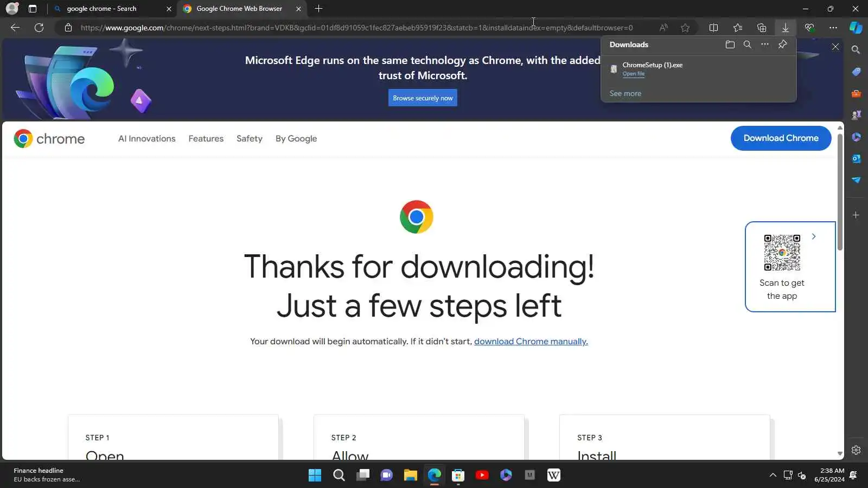Show hidden icons chevron in system tray
868x488 pixels.
(x=773, y=476)
